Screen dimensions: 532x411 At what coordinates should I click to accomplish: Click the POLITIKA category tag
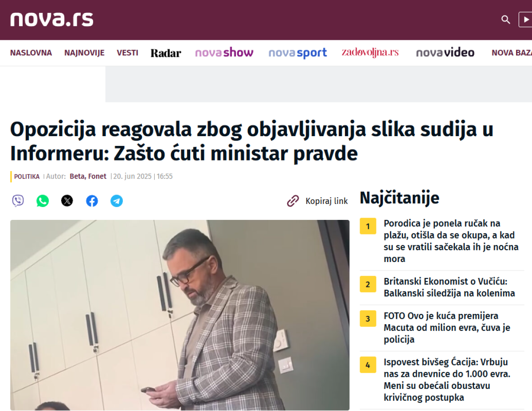point(27,176)
